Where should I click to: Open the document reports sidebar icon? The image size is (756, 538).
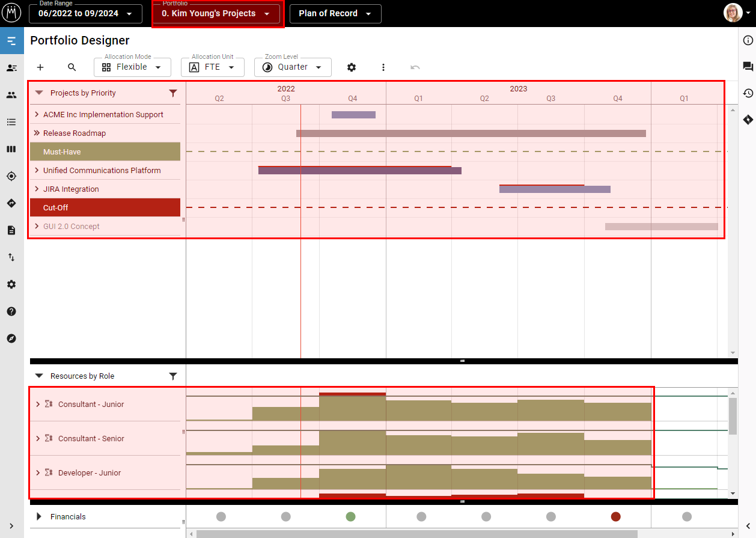click(11, 230)
